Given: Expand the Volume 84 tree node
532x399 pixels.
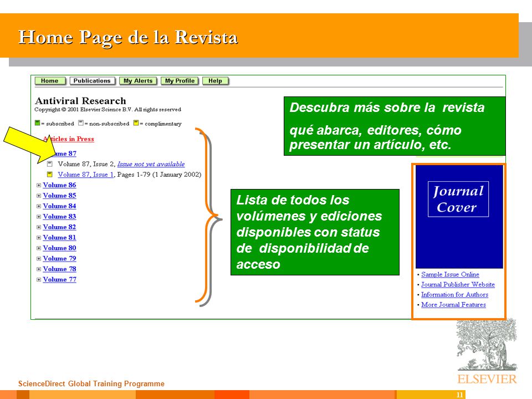Looking at the screenshot, I should [x=39, y=206].
